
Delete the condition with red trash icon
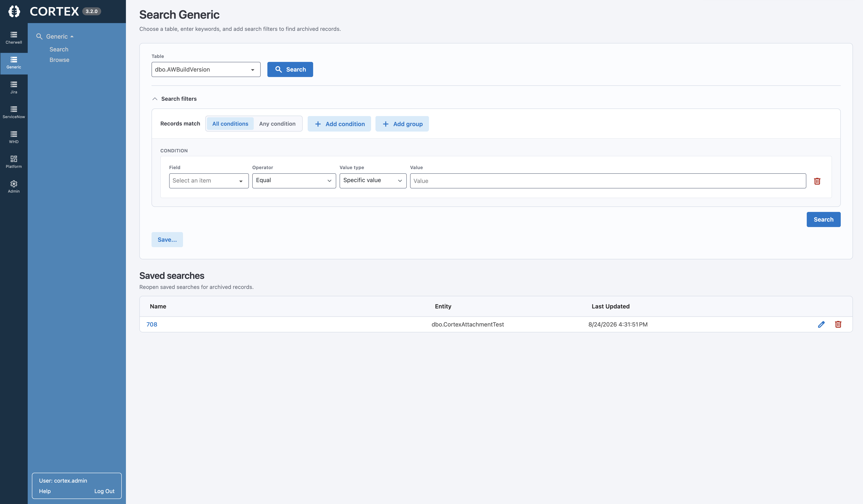click(817, 181)
